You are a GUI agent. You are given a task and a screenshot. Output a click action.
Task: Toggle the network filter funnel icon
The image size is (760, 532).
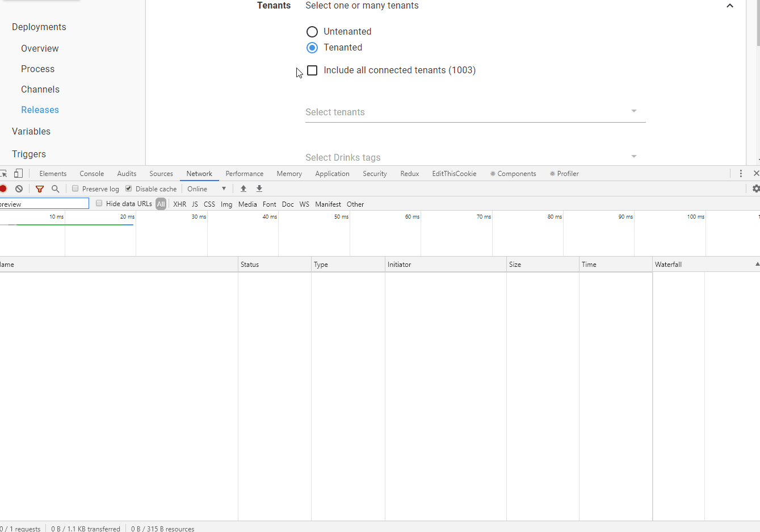coord(40,188)
